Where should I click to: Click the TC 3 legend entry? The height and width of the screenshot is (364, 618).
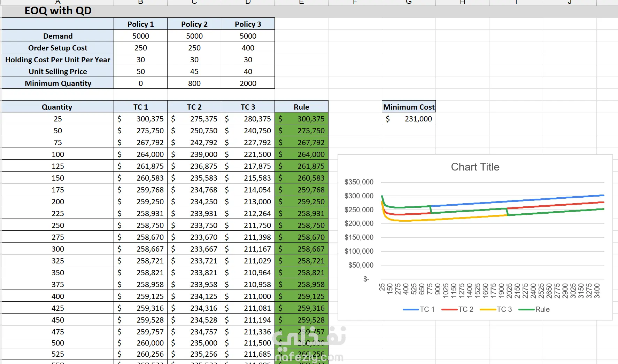click(496, 309)
